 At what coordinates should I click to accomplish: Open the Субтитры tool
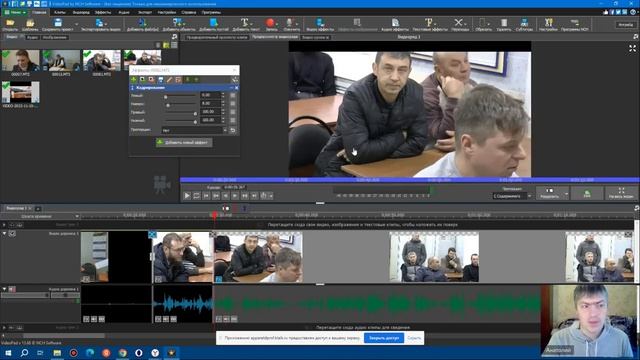(524, 24)
